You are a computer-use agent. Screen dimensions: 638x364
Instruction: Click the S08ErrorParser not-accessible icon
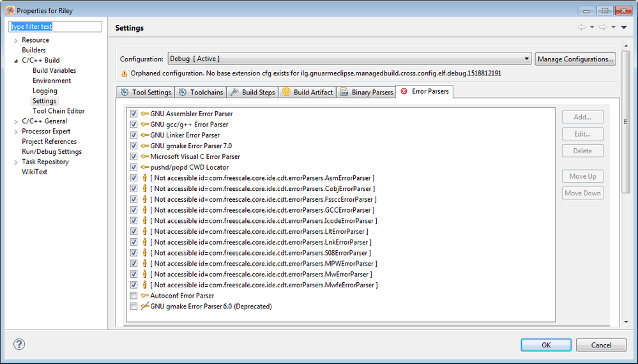pyautogui.click(x=144, y=252)
